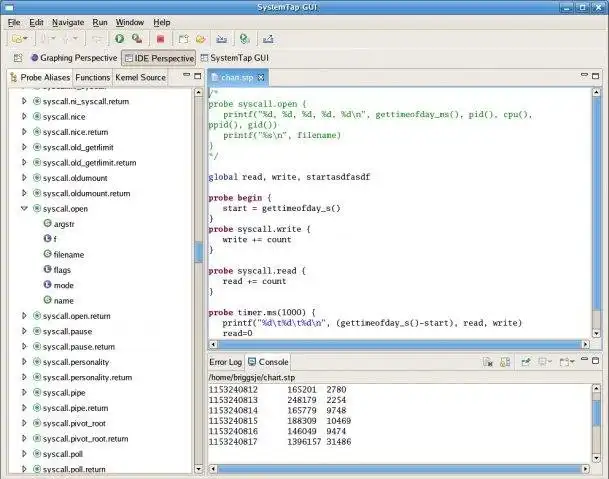
Task: Switch to the Functions tab
Action: point(93,77)
